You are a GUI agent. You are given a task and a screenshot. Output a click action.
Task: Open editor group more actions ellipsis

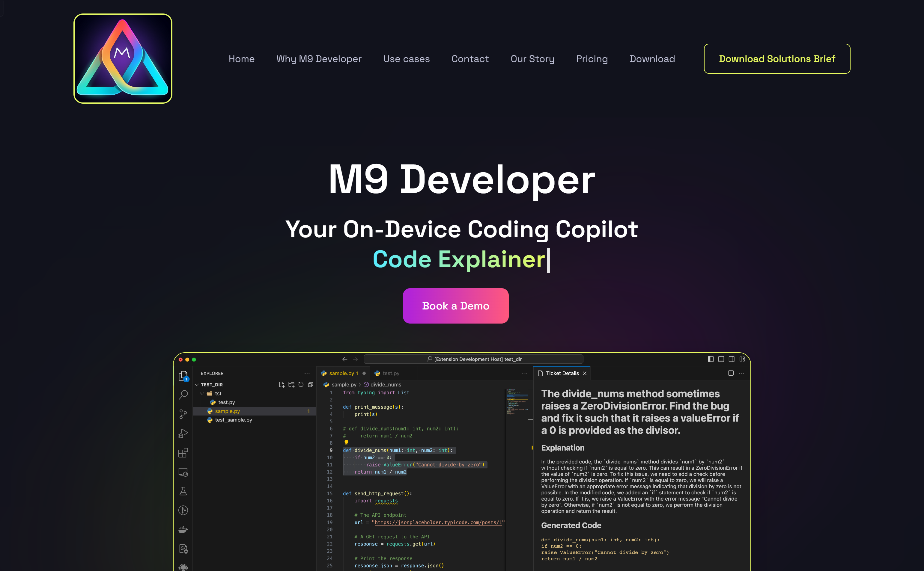(x=524, y=373)
